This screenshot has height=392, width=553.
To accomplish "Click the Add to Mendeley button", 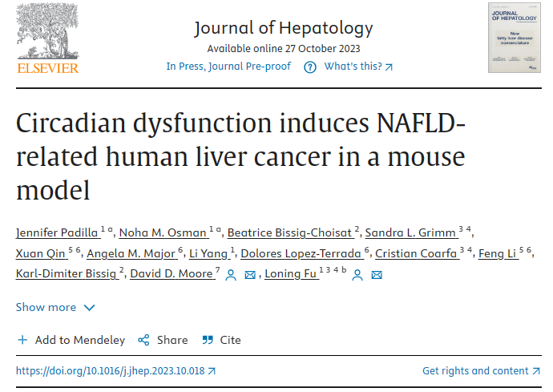I will pos(71,340).
